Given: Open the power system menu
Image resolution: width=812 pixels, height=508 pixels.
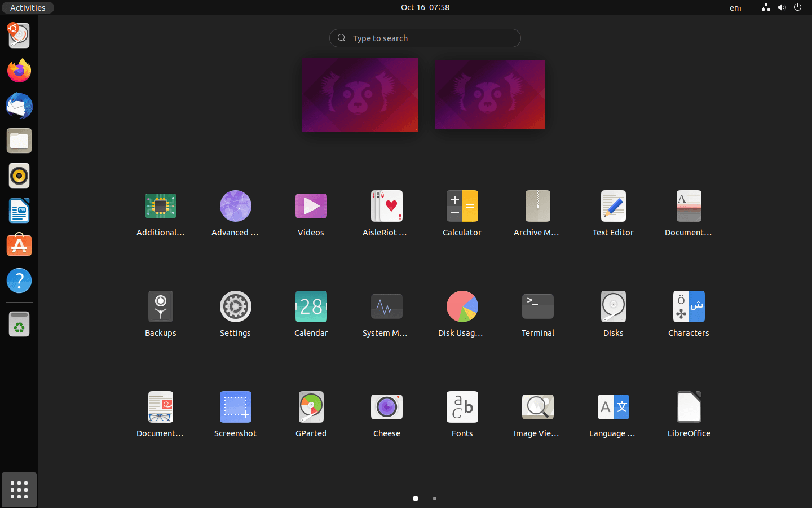Looking at the screenshot, I should pyautogui.click(x=797, y=7).
